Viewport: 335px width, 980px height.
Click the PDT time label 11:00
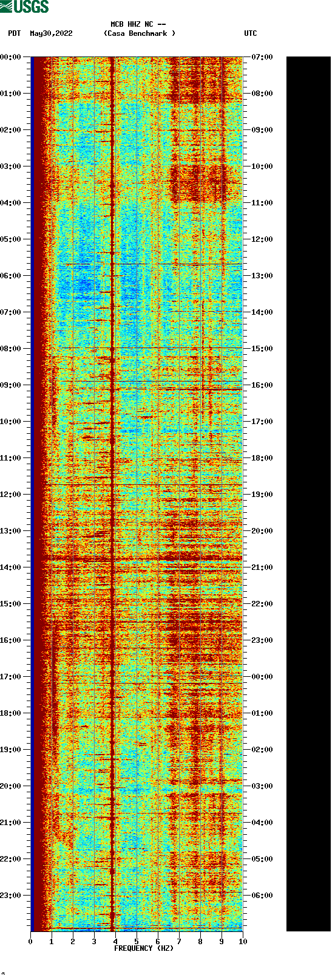(x=11, y=458)
